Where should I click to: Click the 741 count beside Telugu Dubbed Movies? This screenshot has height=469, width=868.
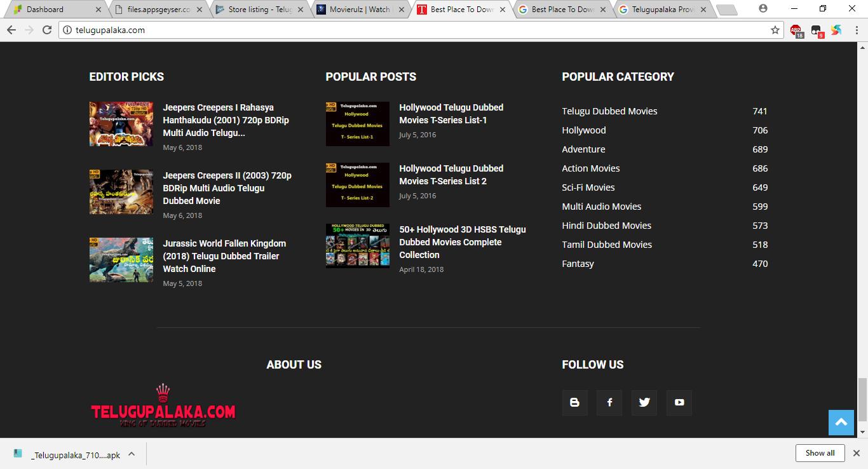[760, 111]
